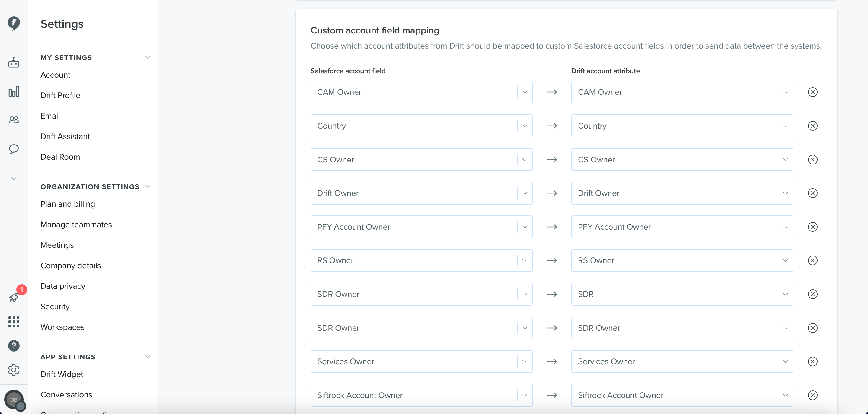This screenshot has width=868, height=414.
Task: Open Email settings
Action: click(x=50, y=116)
